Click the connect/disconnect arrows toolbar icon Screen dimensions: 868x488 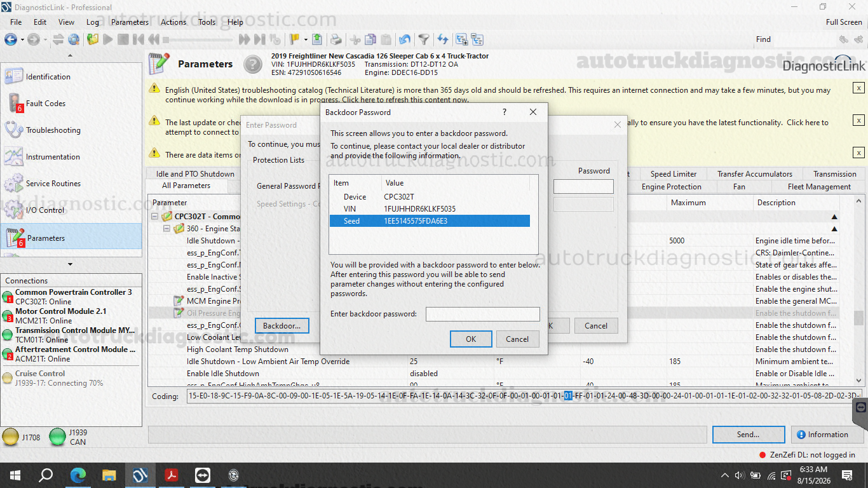point(58,39)
